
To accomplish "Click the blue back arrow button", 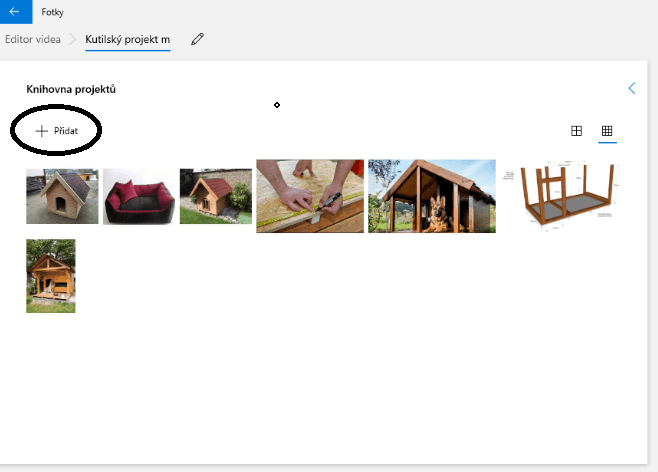I will (x=16, y=12).
